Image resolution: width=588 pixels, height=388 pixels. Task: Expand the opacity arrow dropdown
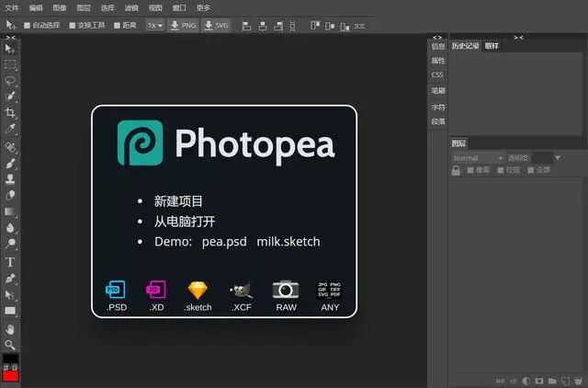coord(558,158)
